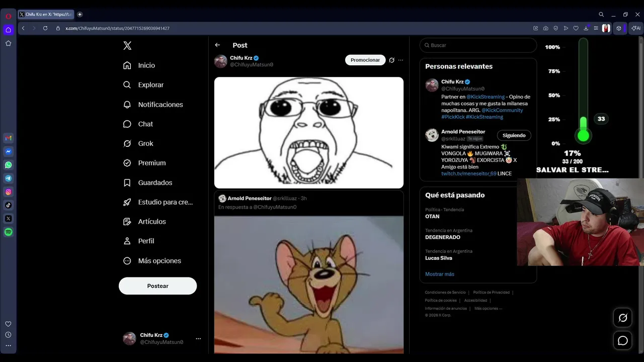Open Estudio para creadores in sidebar

(x=158, y=202)
